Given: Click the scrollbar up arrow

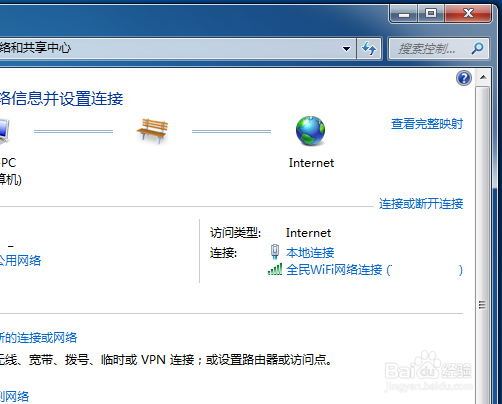Looking at the screenshot, I should point(483,77).
